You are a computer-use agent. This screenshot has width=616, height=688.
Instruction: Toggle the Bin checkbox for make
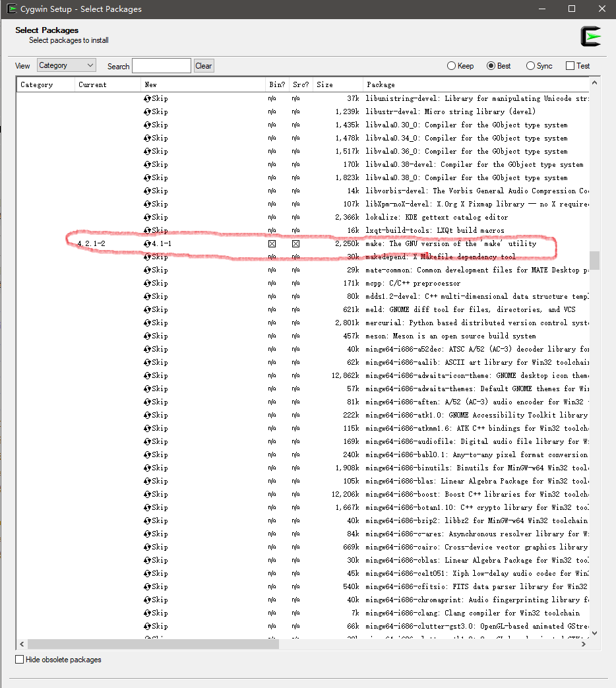click(x=272, y=243)
